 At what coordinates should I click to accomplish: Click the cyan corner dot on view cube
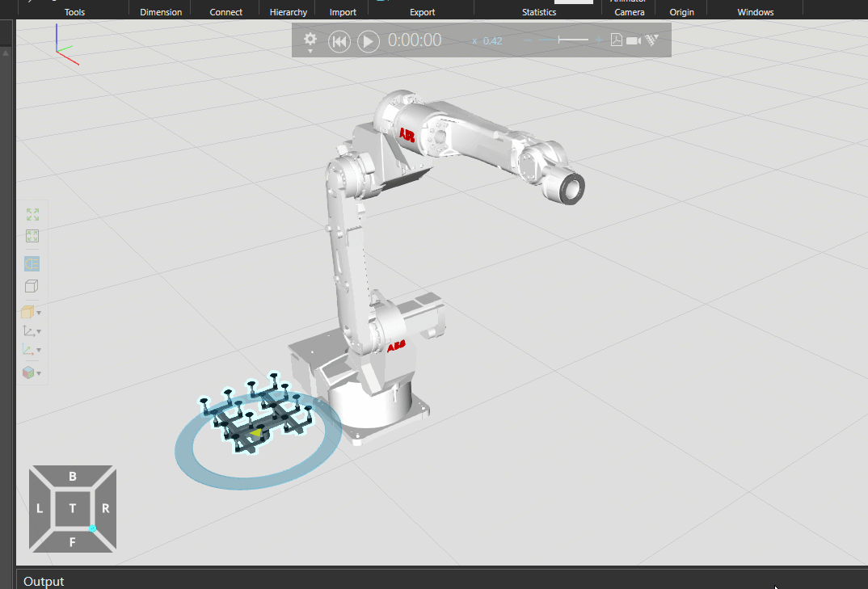pos(92,528)
